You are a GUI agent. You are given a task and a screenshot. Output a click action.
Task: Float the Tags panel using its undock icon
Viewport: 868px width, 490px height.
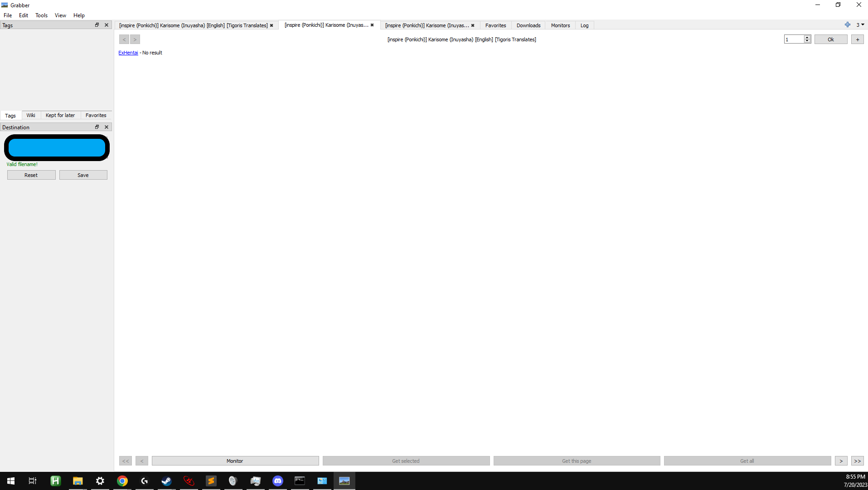tap(97, 25)
